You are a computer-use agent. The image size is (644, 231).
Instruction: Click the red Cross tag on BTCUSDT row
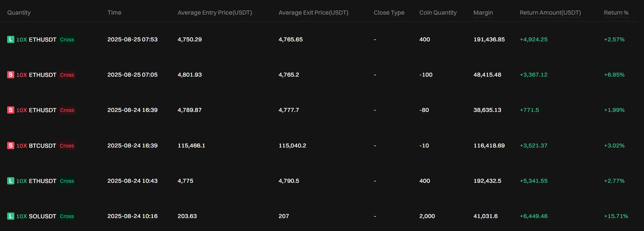(67, 146)
